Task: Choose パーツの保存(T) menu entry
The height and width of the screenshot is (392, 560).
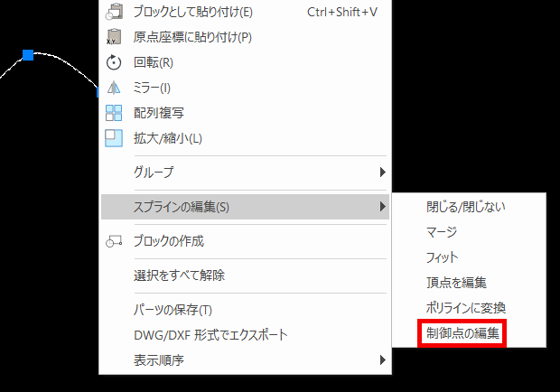Action: [245, 310]
